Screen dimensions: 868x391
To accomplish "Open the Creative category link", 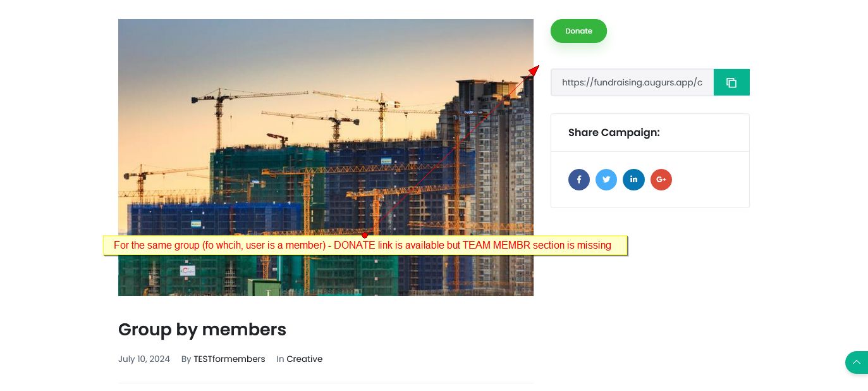I will [x=305, y=359].
